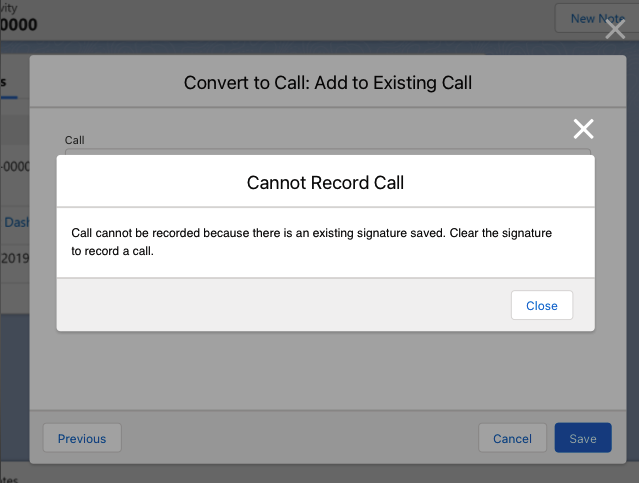Click the cut-off text at the bottom left
Screen dimensions: 639x483
[x=14, y=478]
